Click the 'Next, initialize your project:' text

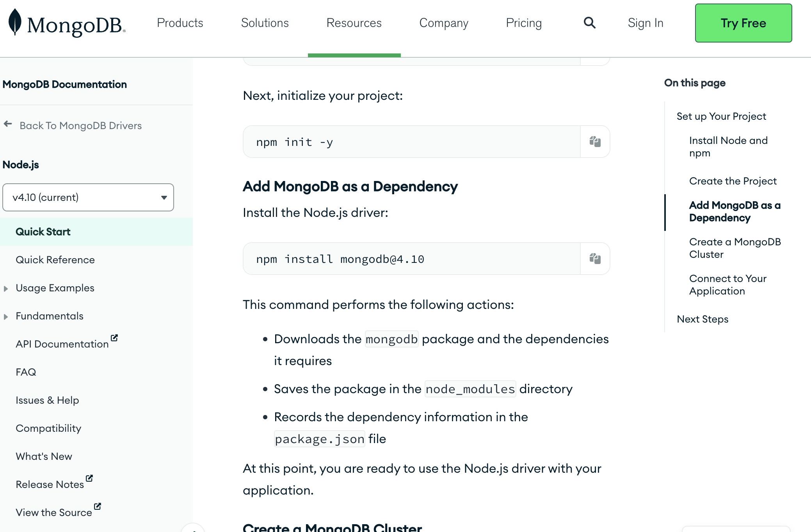[323, 96]
